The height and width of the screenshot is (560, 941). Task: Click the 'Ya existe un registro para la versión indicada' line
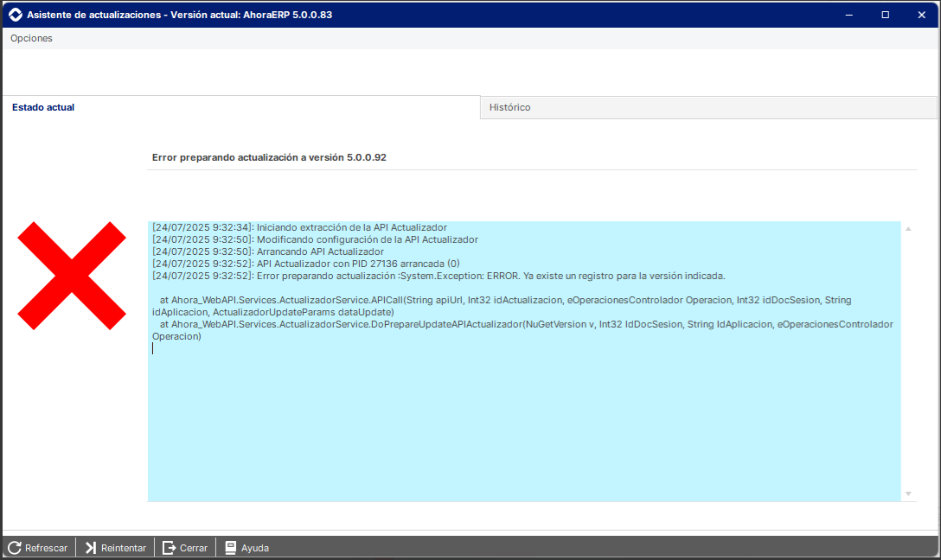coord(438,276)
